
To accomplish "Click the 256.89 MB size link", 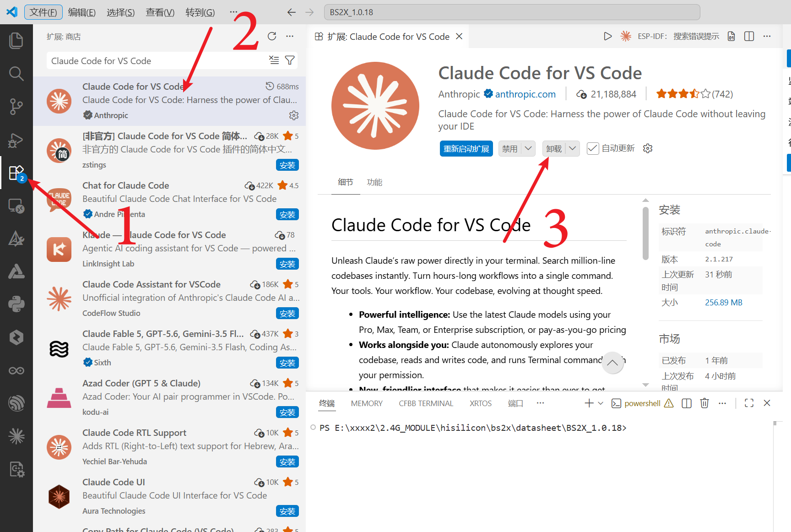I will pyautogui.click(x=724, y=303).
